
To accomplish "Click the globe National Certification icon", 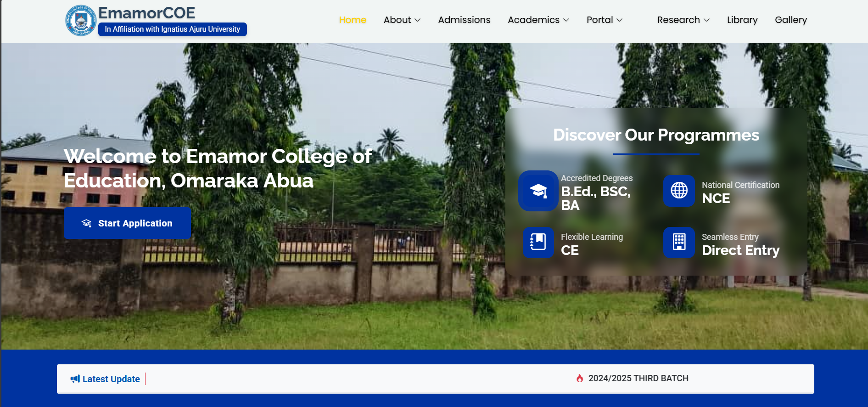I will click(679, 191).
